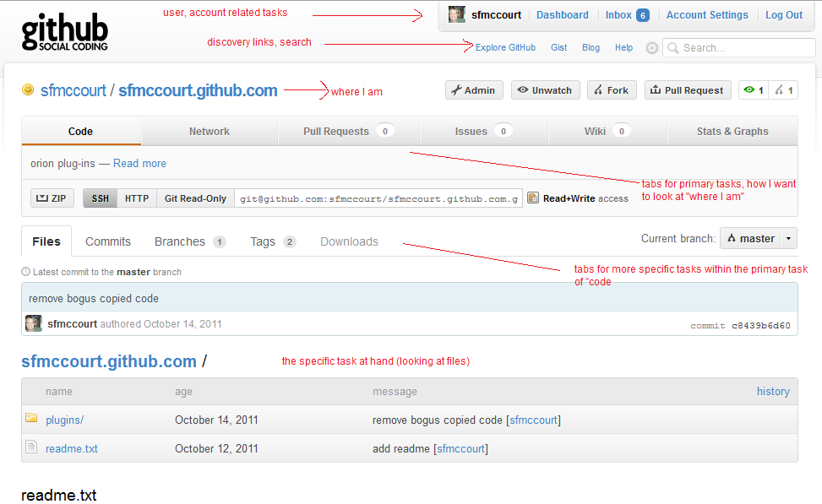Click the 'October 14, 2011' age cell
The image size is (822, 504).
[x=216, y=420]
